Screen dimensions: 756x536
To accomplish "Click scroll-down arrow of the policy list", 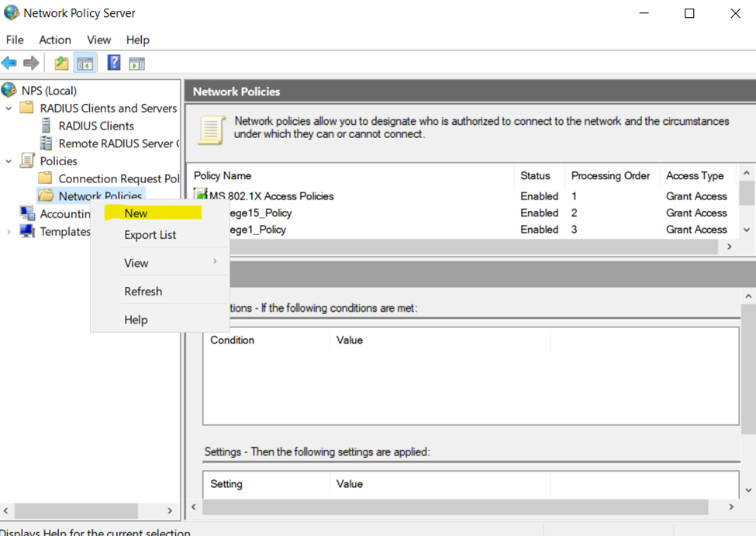I will (x=747, y=230).
